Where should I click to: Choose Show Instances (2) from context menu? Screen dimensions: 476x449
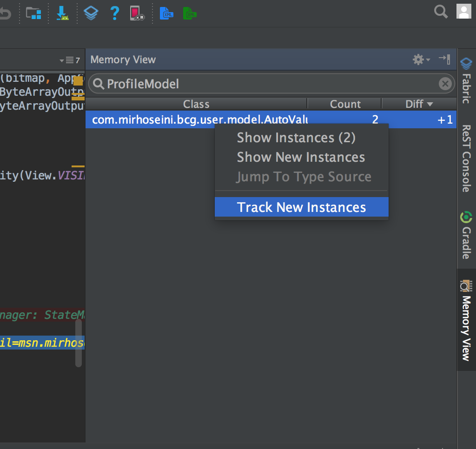[x=296, y=138]
